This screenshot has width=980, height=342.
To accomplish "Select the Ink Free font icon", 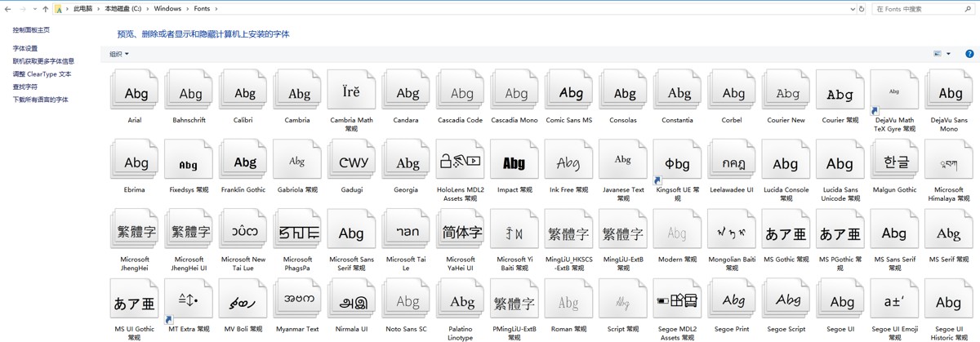I will 569,160.
